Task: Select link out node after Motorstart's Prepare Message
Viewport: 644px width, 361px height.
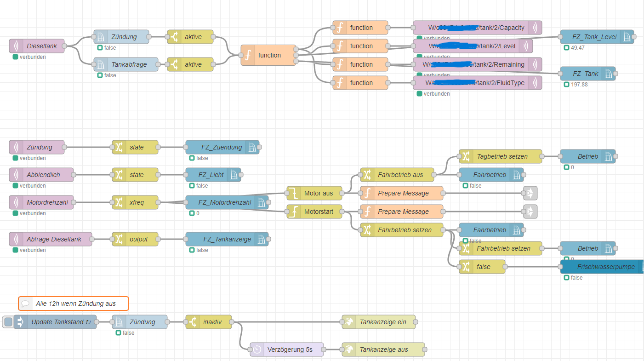Action: pos(530,212)
